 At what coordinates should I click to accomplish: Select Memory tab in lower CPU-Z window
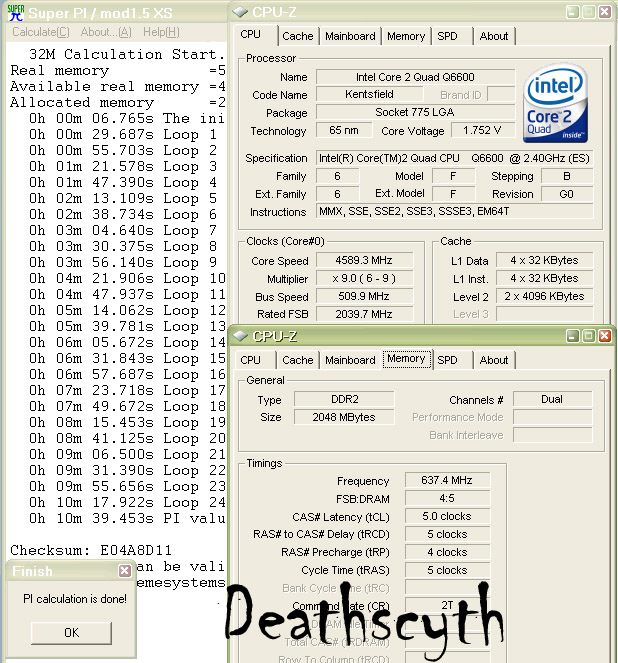coord(406,359)
